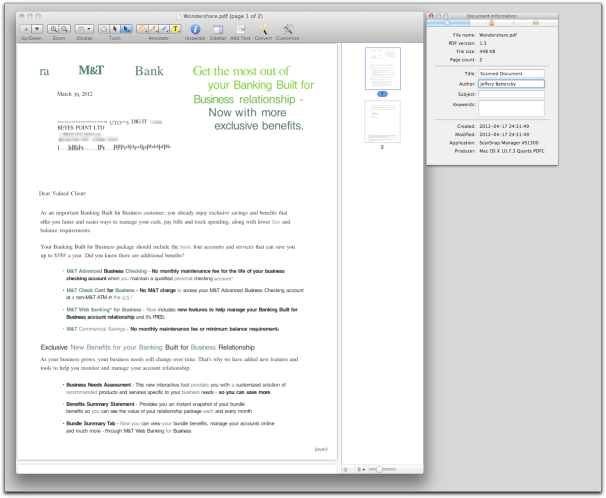Click the empty Subject field
The width and height of the screenshot is (606, 498).
511,94
